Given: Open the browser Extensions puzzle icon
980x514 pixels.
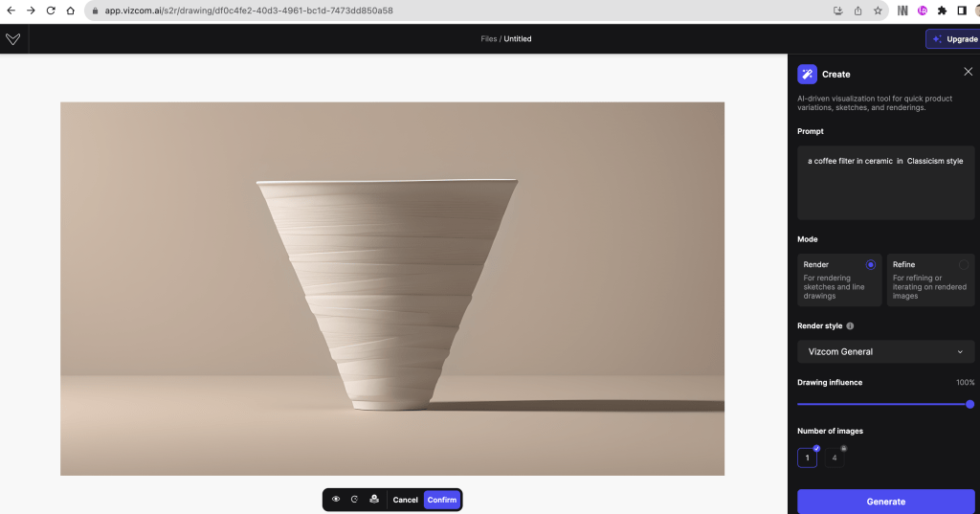Looking at the screenshot, I should point(942,11).
